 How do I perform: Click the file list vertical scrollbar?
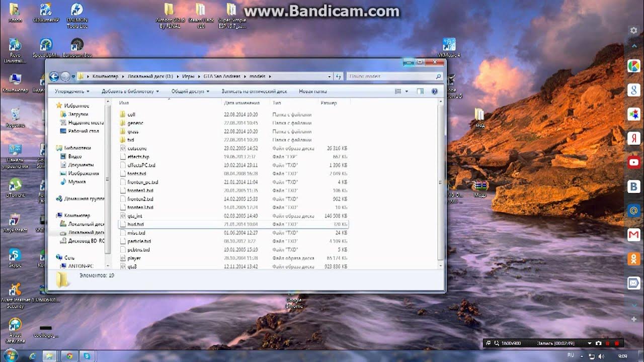[441, 183]
